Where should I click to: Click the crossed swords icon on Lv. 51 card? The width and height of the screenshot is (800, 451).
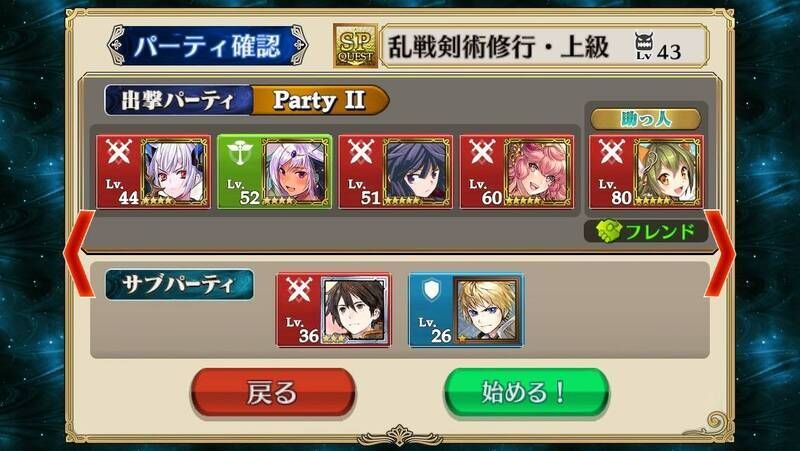click(x=361, y=152)
